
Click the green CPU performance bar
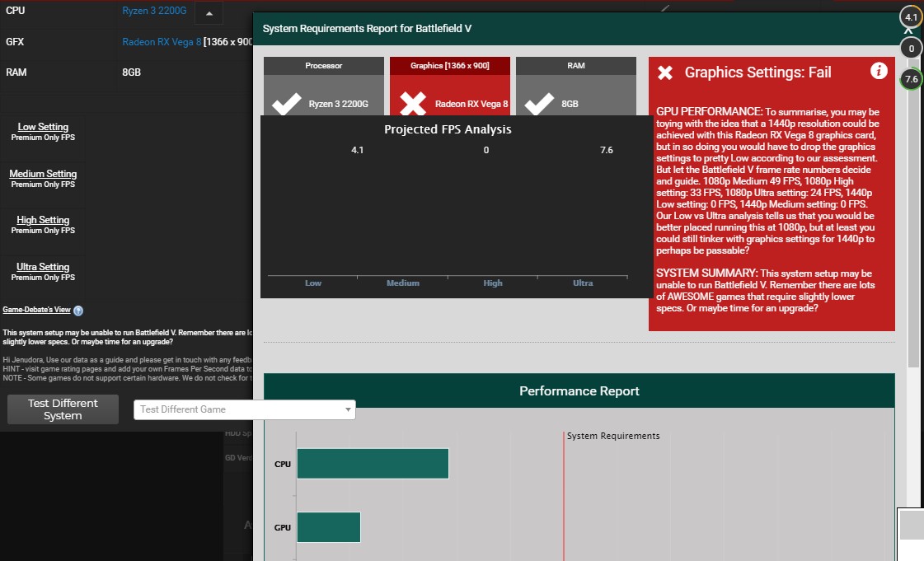point(373,464)
